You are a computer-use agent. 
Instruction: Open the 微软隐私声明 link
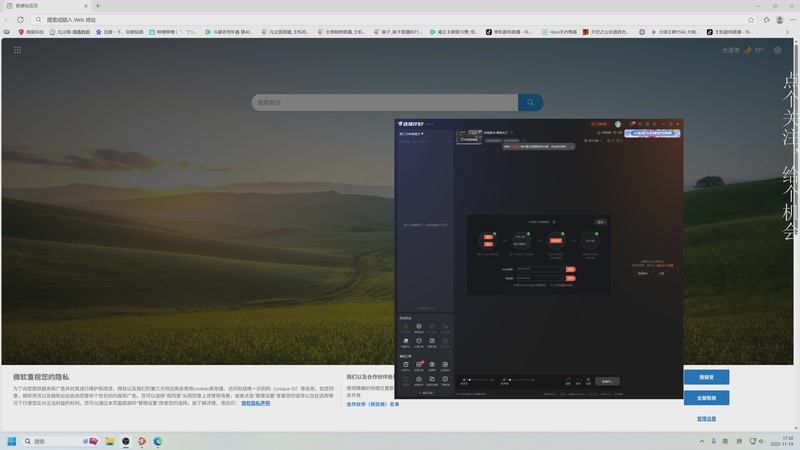256,403
